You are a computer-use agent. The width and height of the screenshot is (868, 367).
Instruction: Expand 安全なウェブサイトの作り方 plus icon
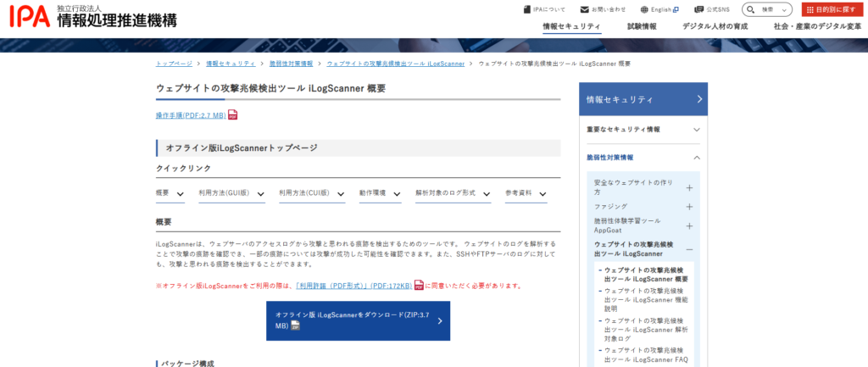point(689,187)
